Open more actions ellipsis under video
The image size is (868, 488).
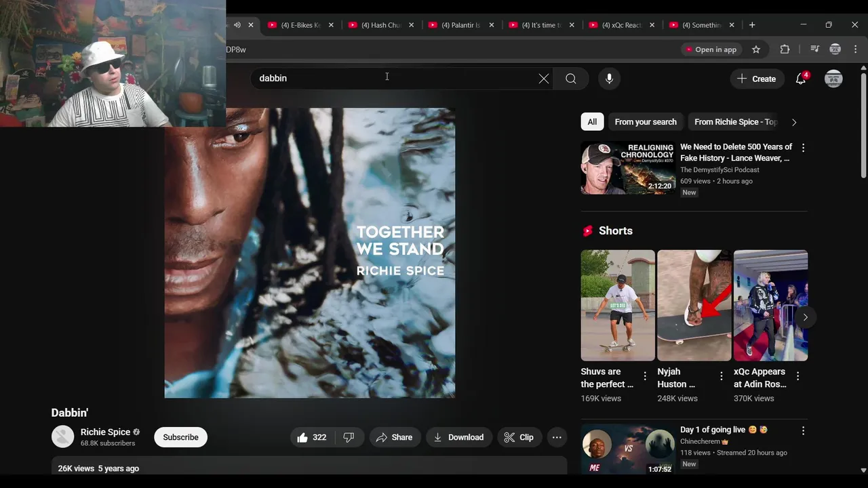click(x=557, y=437)
